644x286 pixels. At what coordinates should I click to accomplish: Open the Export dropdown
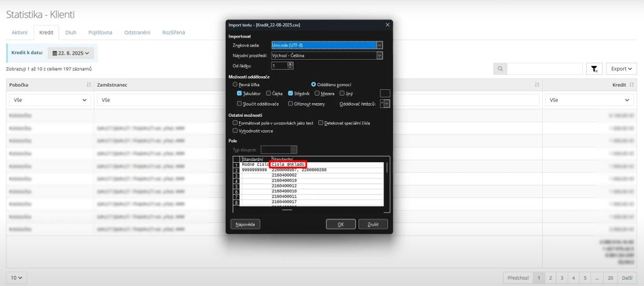coord(621,69)
